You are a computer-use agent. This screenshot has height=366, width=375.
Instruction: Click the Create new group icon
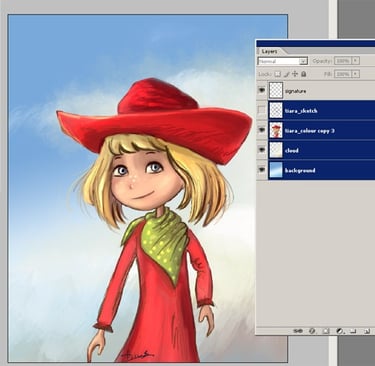[x=353, y=331]
